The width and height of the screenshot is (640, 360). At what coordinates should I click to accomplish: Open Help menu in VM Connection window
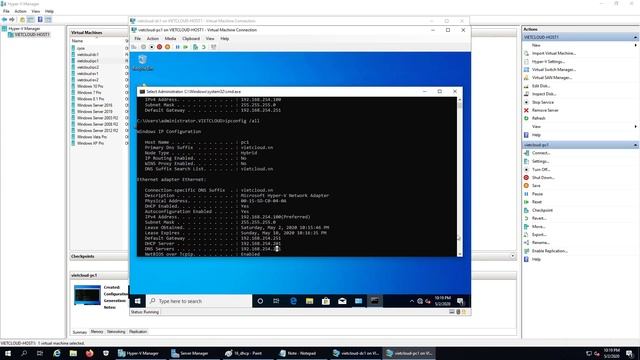pos(224,38)
